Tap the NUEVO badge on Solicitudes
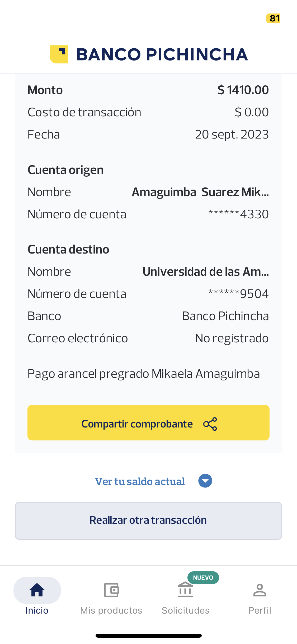 pos(203,578)
